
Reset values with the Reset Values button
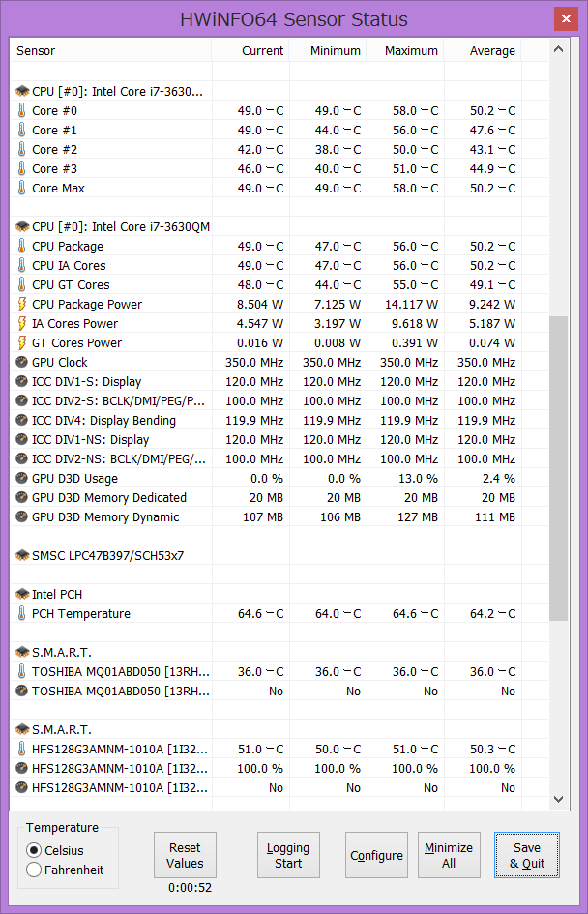tap(185, 855)
